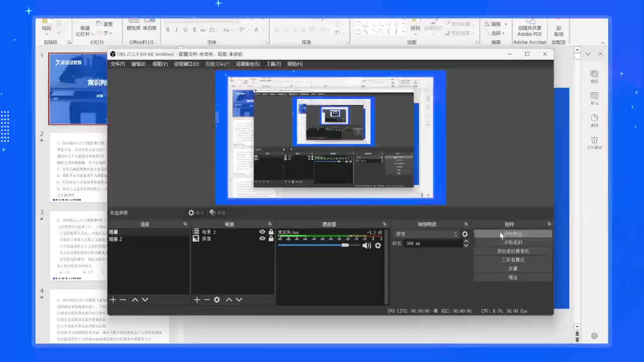The height and width of the screenshot is (362, 644).
Task: Select 场景 2 in the Scenes list
Action: pyautogui.click(x=149, y=239)
